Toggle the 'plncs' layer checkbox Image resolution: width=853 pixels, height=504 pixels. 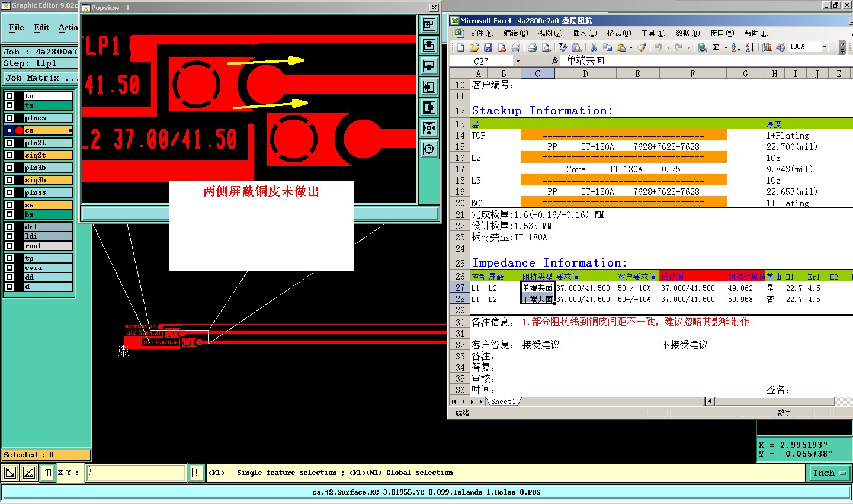(9, 118)
